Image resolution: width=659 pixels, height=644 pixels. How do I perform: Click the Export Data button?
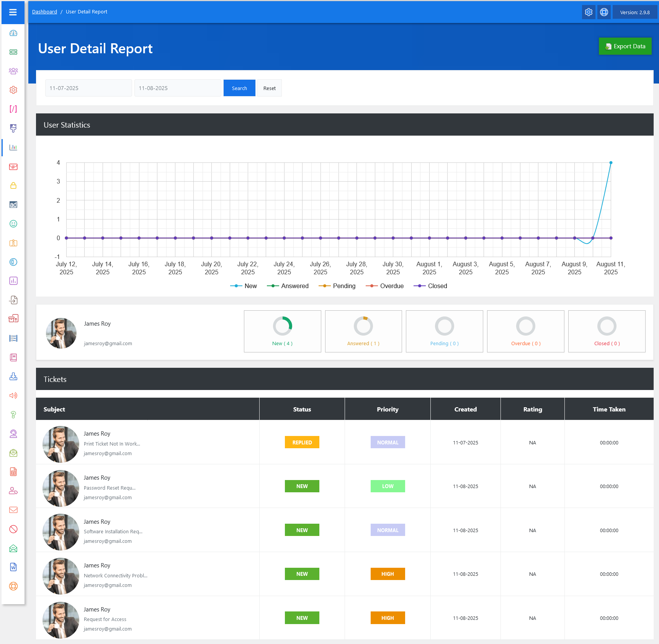625,46
